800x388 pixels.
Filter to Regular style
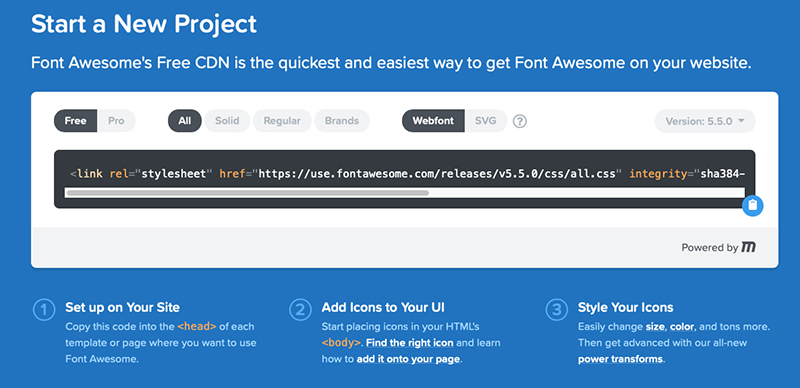point(282,121)
